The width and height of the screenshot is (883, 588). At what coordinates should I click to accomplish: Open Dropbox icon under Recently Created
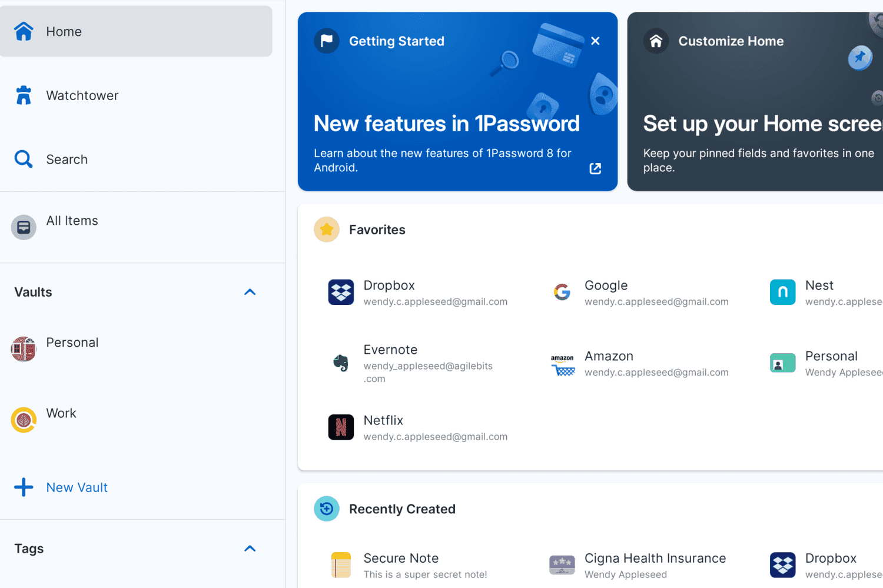pos(783,565)
